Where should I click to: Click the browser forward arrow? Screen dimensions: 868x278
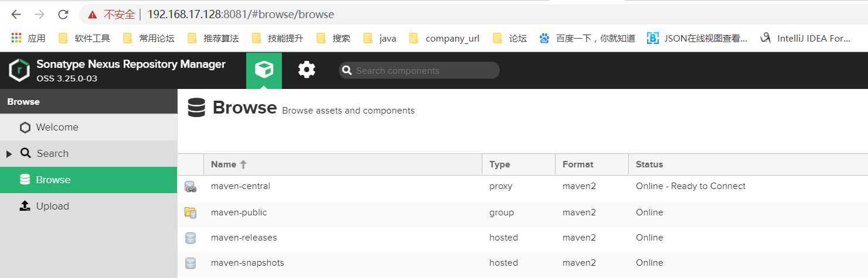39,15
